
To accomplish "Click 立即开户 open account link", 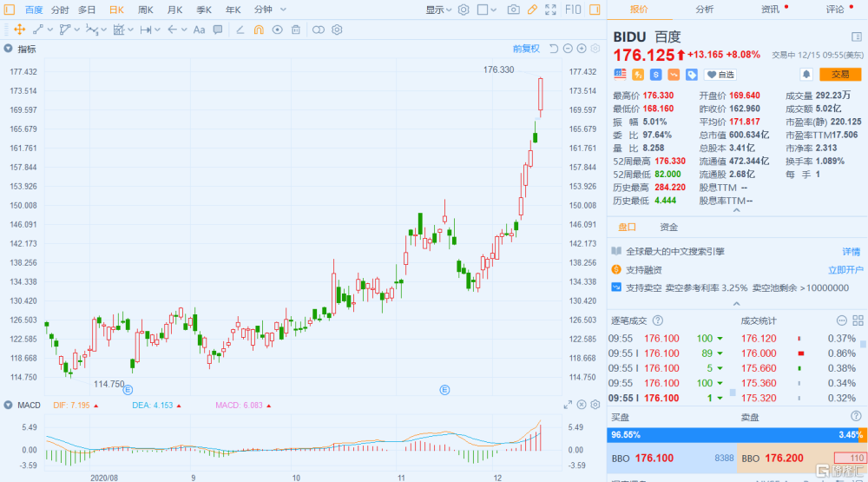I will (x=845, y=270).
